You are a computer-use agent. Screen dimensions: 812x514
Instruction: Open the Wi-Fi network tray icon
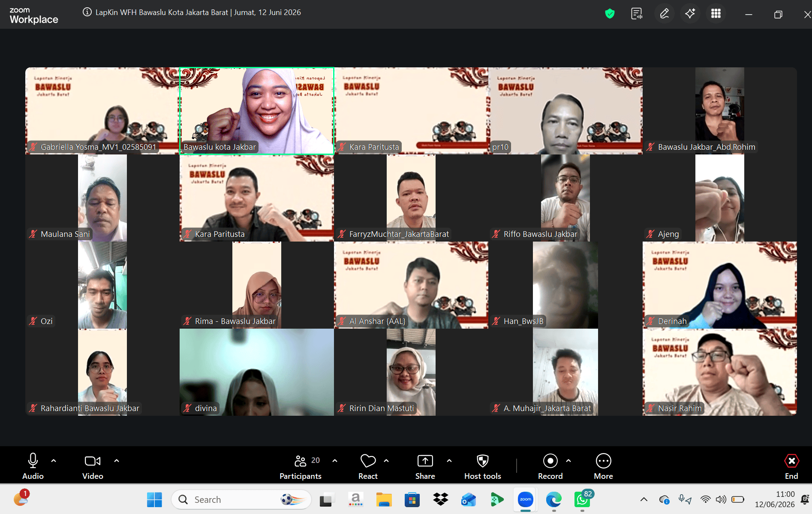(705, 499)
